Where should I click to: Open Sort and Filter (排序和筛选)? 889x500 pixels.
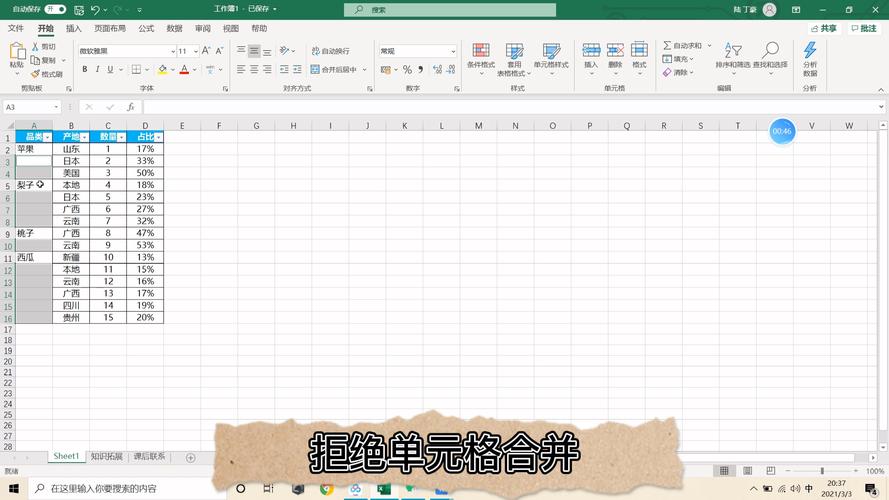pos(733,58)
